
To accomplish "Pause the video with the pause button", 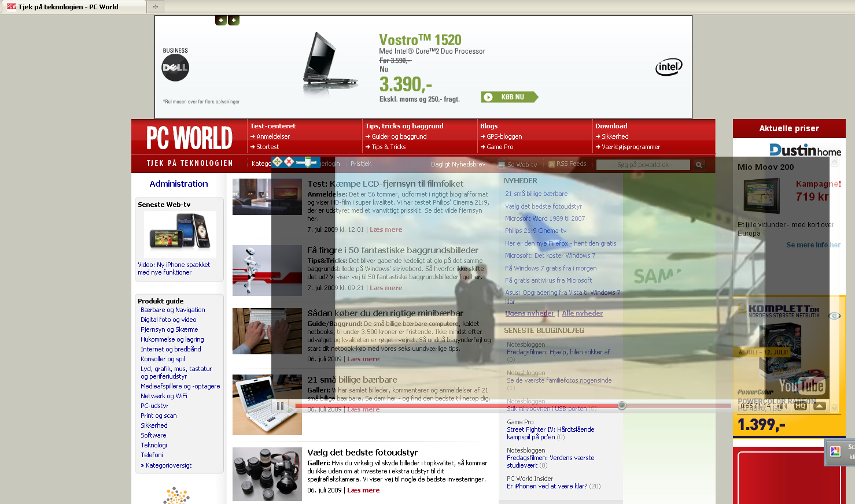I will click(281, 406).
